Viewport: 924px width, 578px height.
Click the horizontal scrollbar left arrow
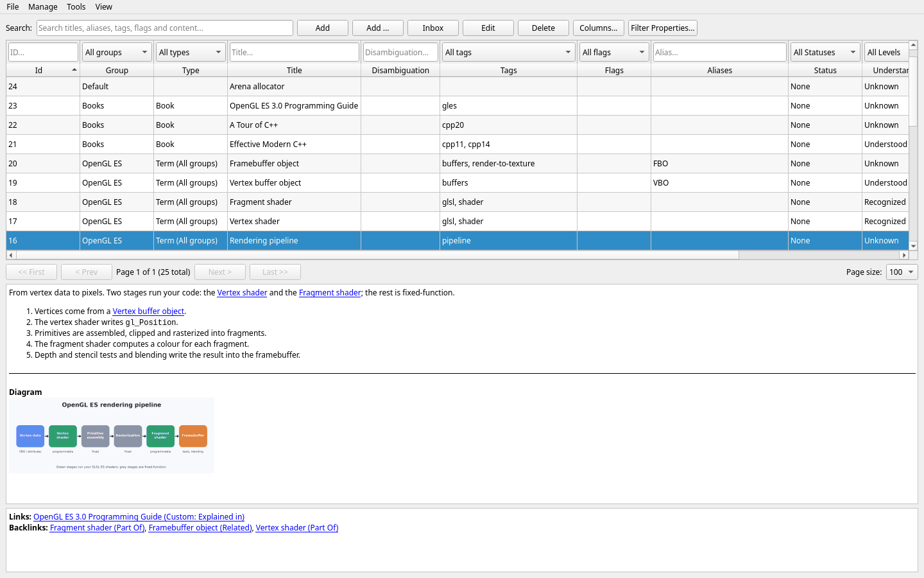(x=11, y=255)
